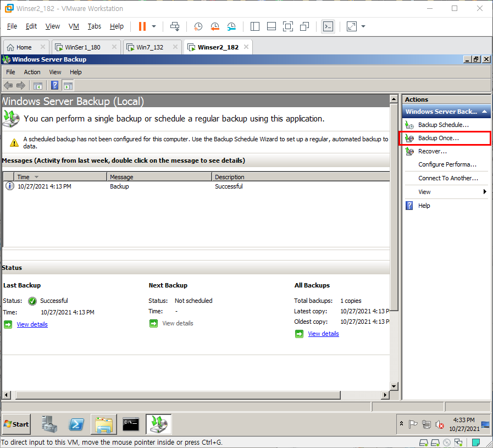The width and height of the screenshot is (493, 448).
Task: Switch to the Win7_132 tab
Action: (149, 47)
